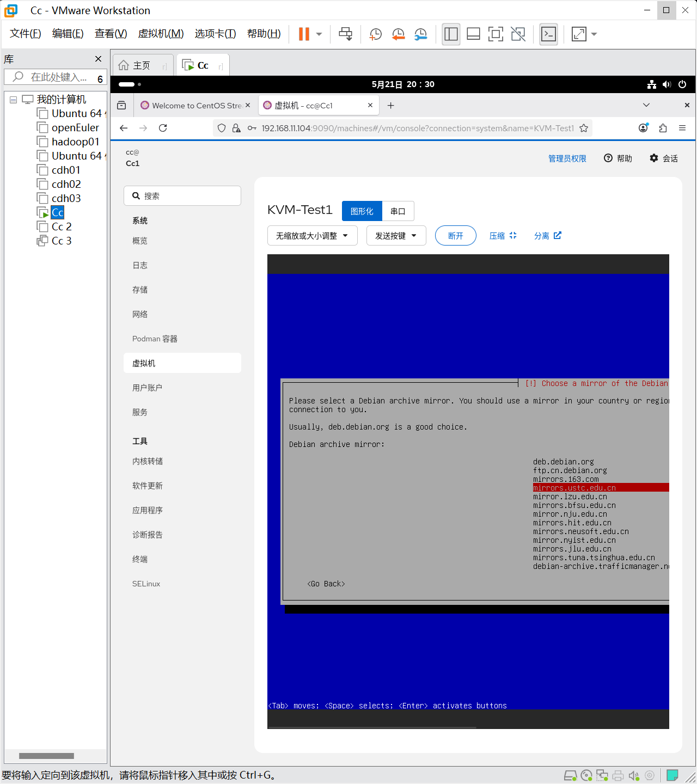Click the stretch guest display icon
The width and height of the screenshot is (697, 784).
tap(579, 34)
